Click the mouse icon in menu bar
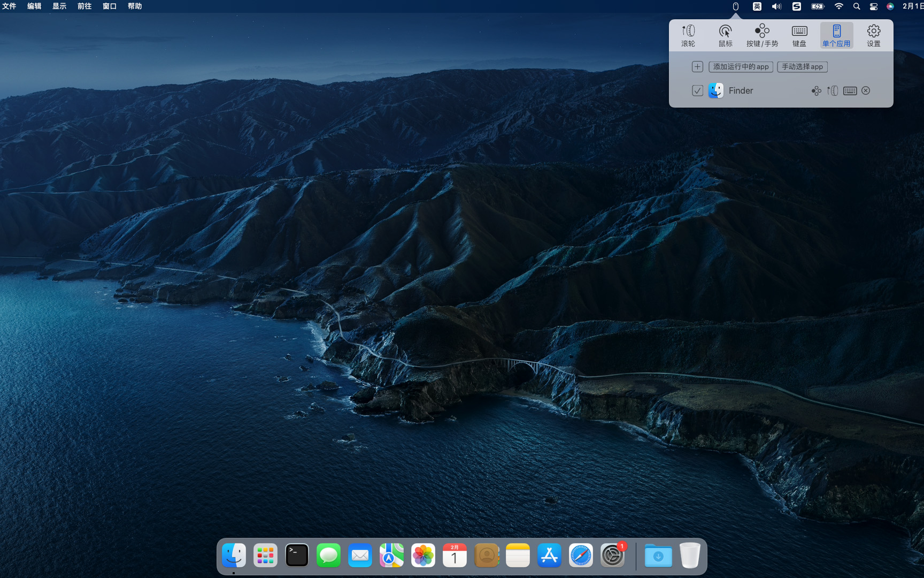The width and height of the screenshot is (924, 578). point(736,6)
